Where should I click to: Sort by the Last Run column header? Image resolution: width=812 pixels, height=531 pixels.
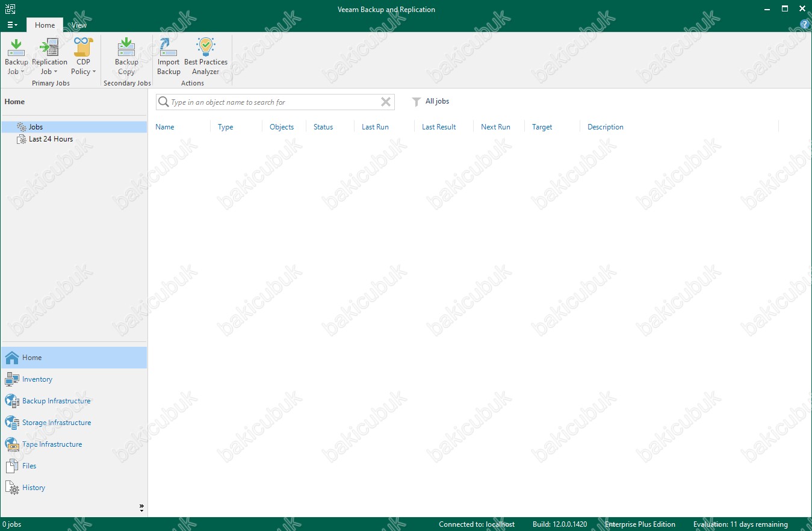pyautogui.click(x=375, y=127)
